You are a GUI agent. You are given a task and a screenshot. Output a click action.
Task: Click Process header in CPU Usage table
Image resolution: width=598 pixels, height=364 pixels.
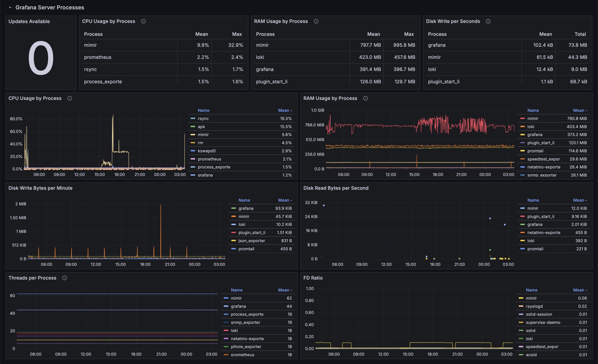[93, 34]
